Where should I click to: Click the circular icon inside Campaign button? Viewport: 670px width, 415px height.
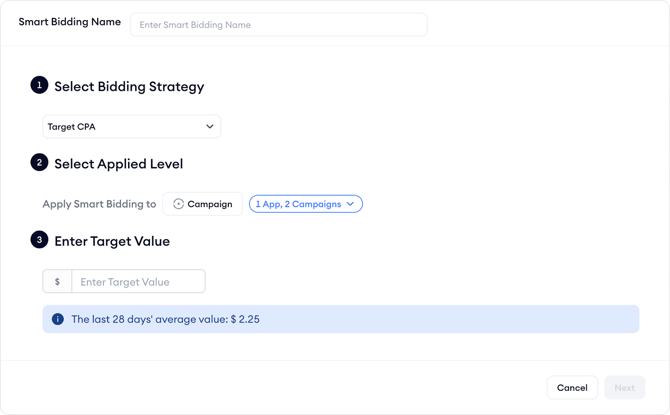tap(179, 204)
